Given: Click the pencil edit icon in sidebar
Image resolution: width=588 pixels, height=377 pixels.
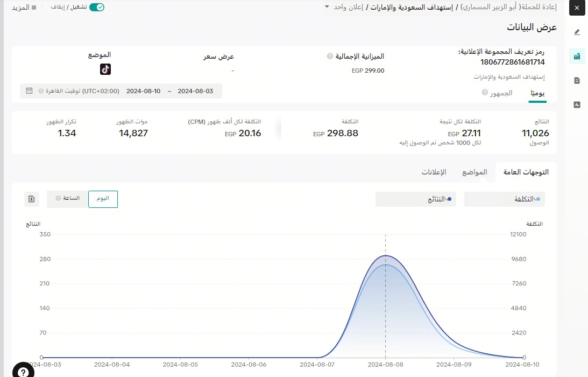Looking at the screenshot, I should [577, 32].
